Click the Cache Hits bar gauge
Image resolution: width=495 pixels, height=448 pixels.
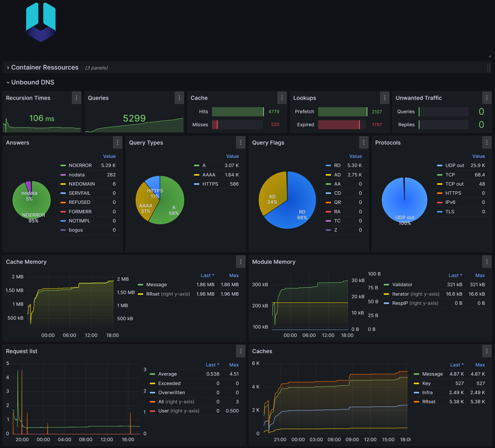[x=238, y=112]
